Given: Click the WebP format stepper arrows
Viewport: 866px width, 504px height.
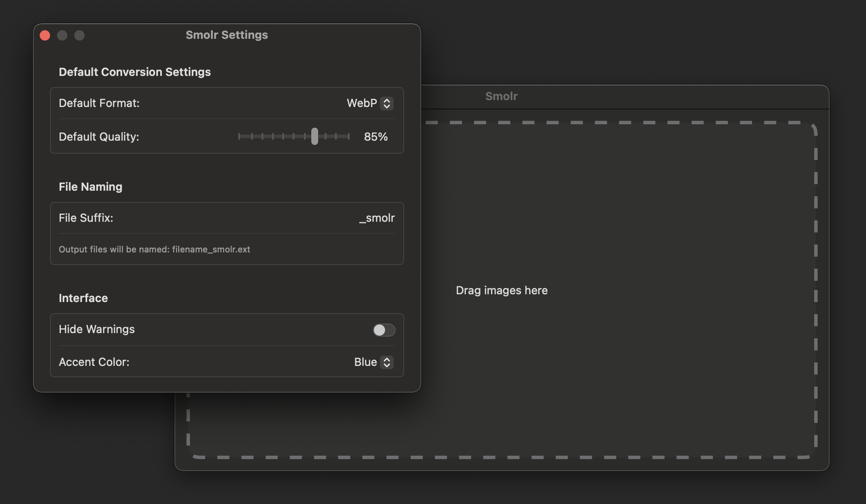Looking at the screenshot, I should click(x=386, y=104).
